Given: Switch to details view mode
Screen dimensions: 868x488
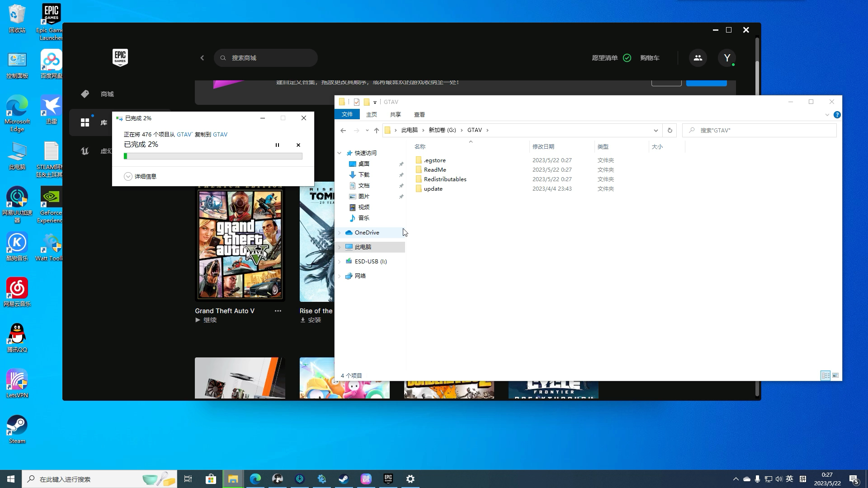Looking at the screenshot, I should point(826,375).
